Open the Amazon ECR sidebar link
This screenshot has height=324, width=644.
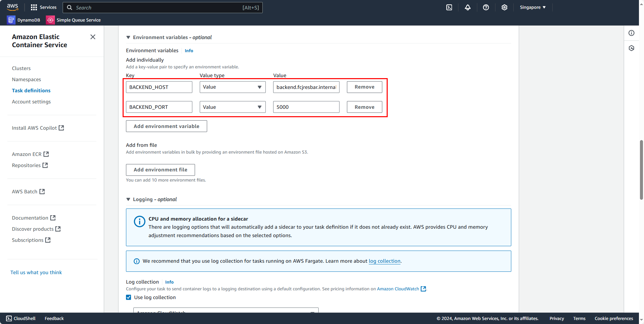27,154
